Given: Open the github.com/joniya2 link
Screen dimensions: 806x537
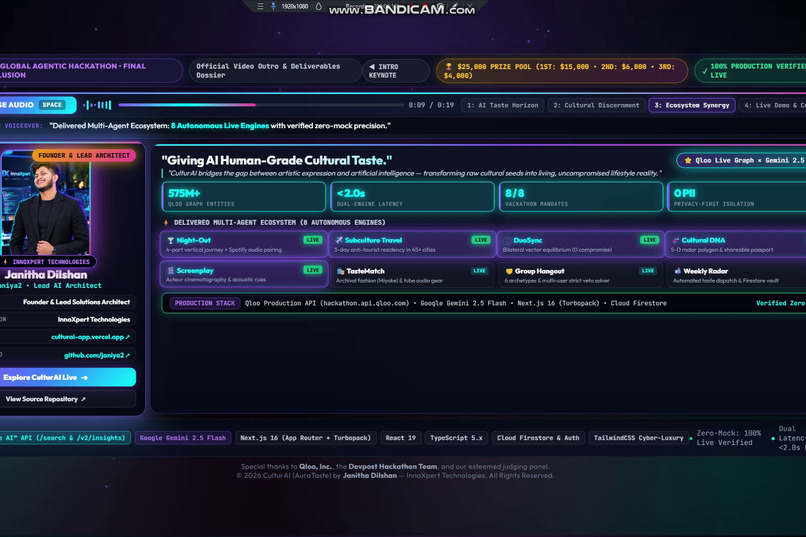Looking at the screenshot, I should click(97, 355).
